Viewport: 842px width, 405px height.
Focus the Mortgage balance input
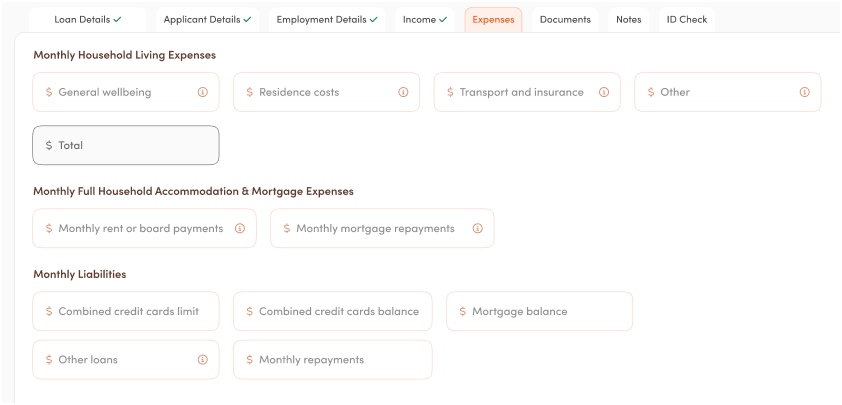point(539,311)
